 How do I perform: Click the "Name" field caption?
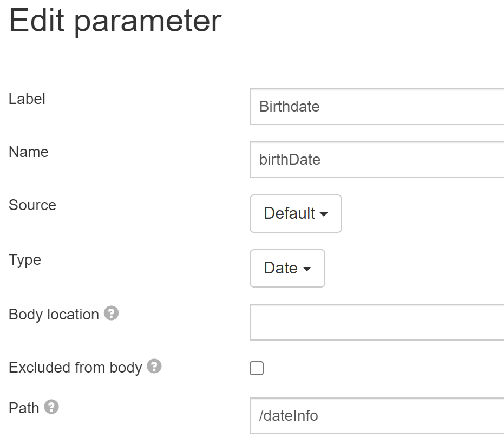(x=29, y=152)
